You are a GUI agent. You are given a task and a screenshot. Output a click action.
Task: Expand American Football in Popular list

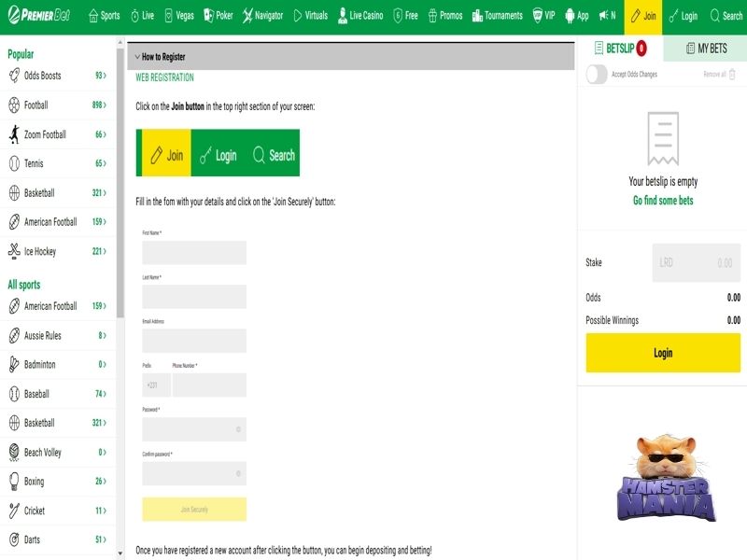pyautogui.click(x=99, y=222)
